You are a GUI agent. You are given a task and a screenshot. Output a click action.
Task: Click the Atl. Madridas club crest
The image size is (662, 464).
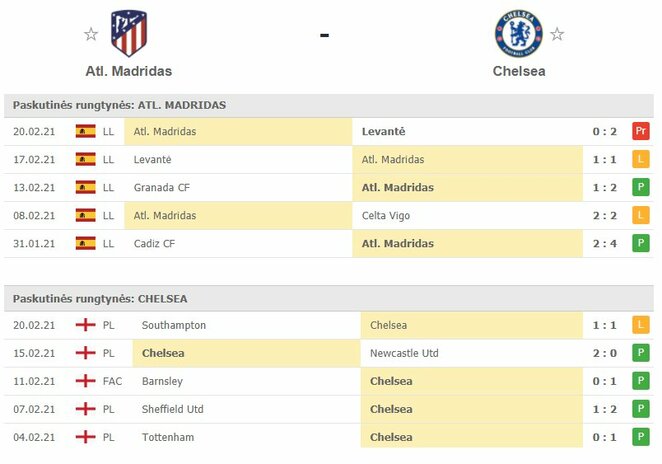click(x=128, y=34)
